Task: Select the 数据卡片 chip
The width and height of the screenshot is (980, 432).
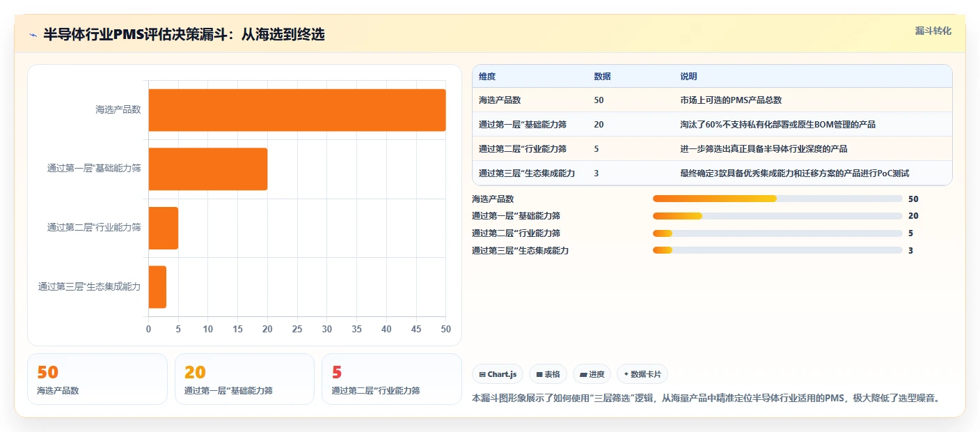Action: click(x=642, y=374)
